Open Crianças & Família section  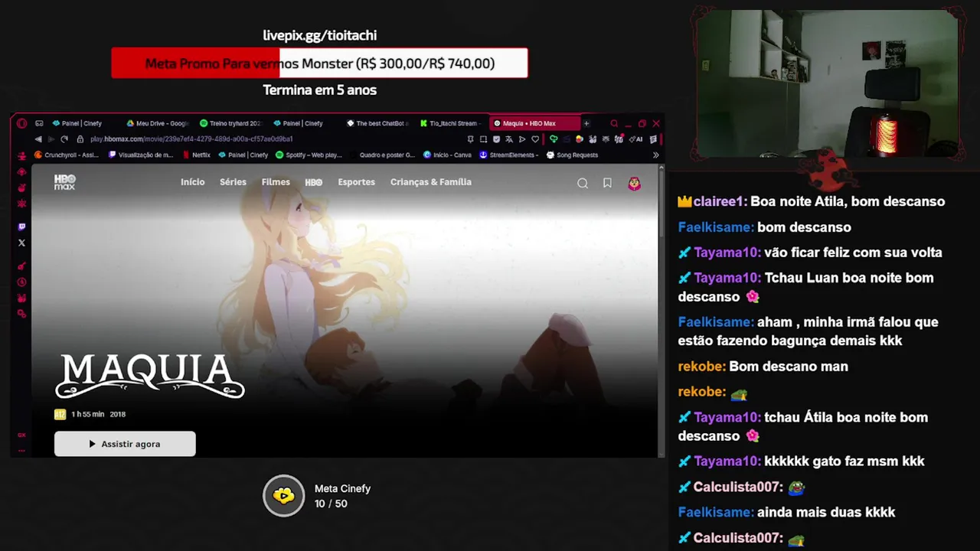431,182
